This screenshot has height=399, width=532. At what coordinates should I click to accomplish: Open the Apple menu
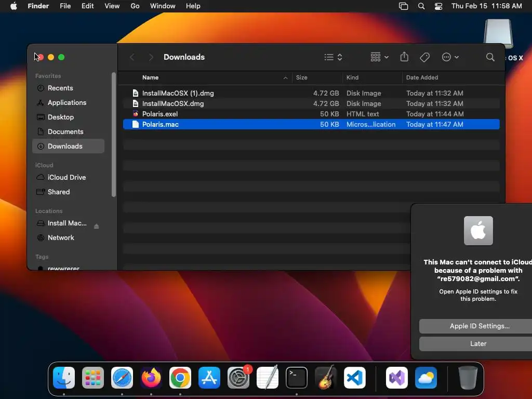coord(14,6)
